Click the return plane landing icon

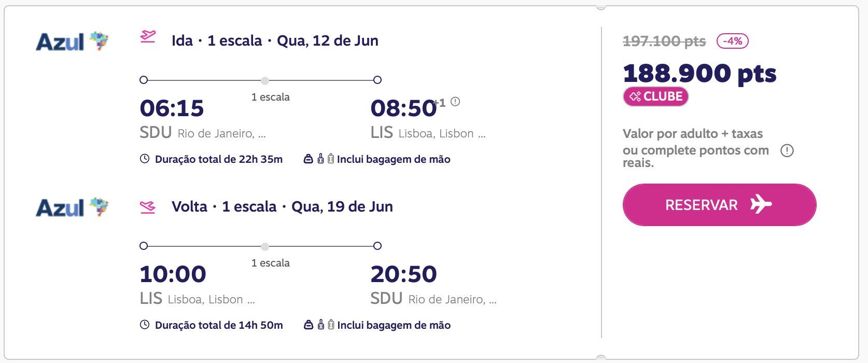pyautogui.click(x=148, y=207)
